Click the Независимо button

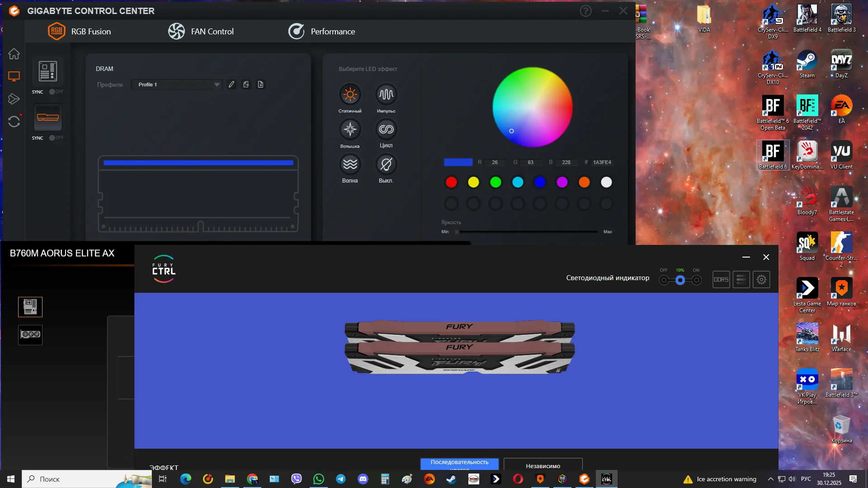tap(543, 465)
